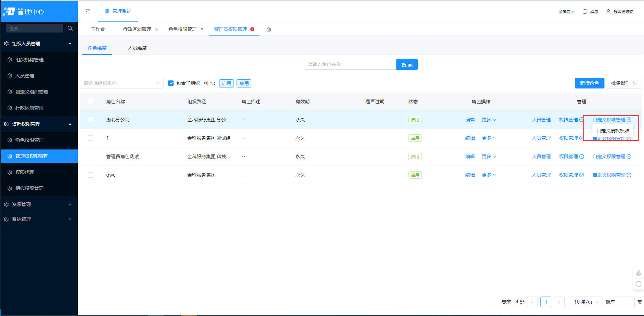Tick the checkbox for the 渝北分公司 row
The image size is (644, 316).
[90, 120]
